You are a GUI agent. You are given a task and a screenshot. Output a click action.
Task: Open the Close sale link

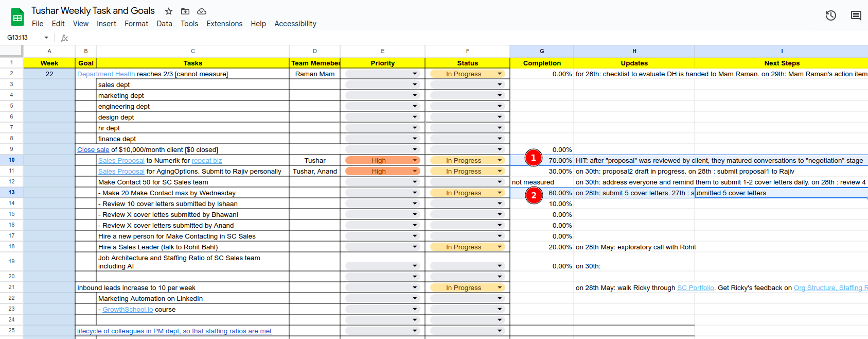(x=93, y=150)
